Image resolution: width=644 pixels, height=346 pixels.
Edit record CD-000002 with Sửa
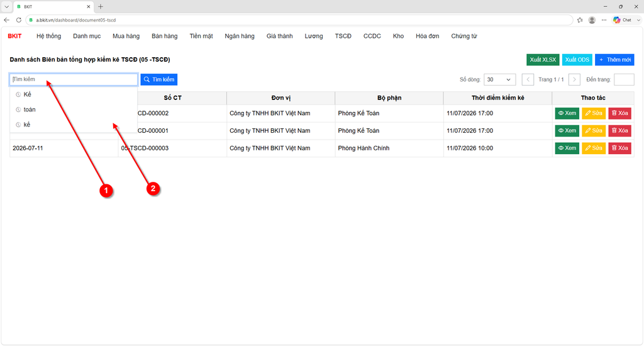click(594, 113)
